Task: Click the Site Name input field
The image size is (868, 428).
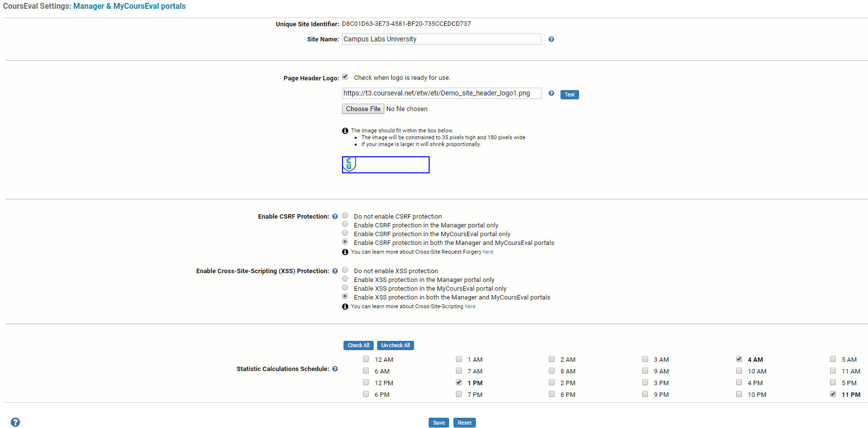Action: 442,39
